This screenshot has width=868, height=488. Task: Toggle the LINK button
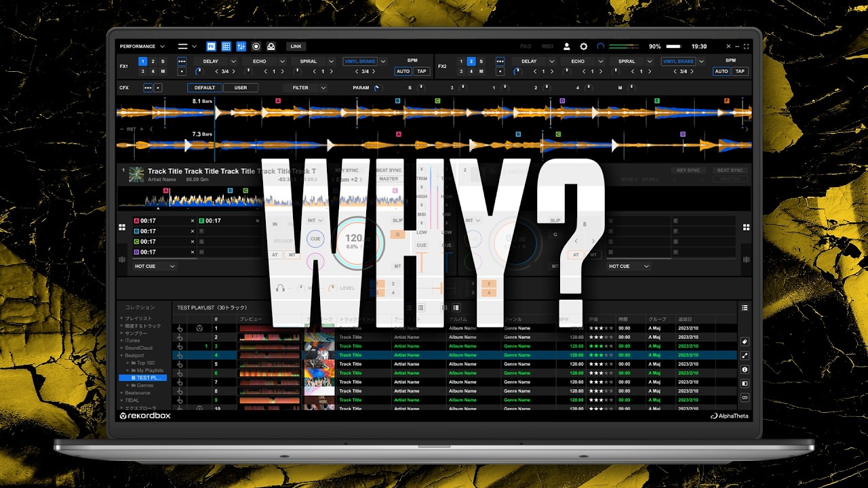coord(295,47)
